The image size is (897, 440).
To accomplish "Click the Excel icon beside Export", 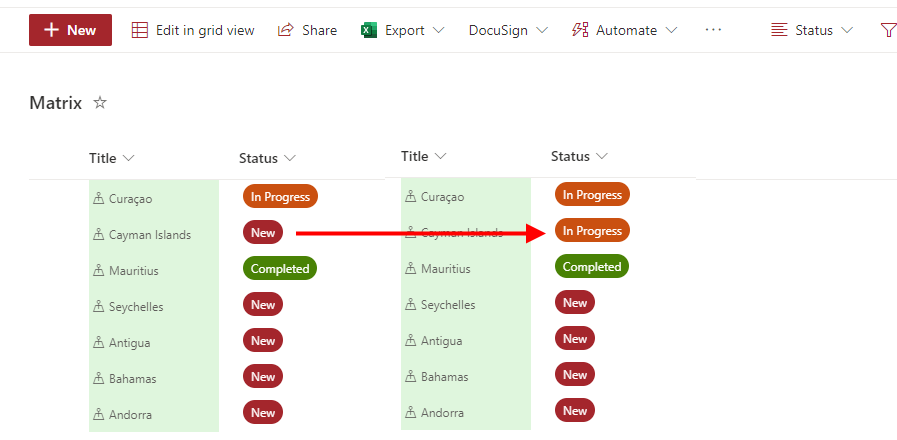I will click(x=368, y=30).
